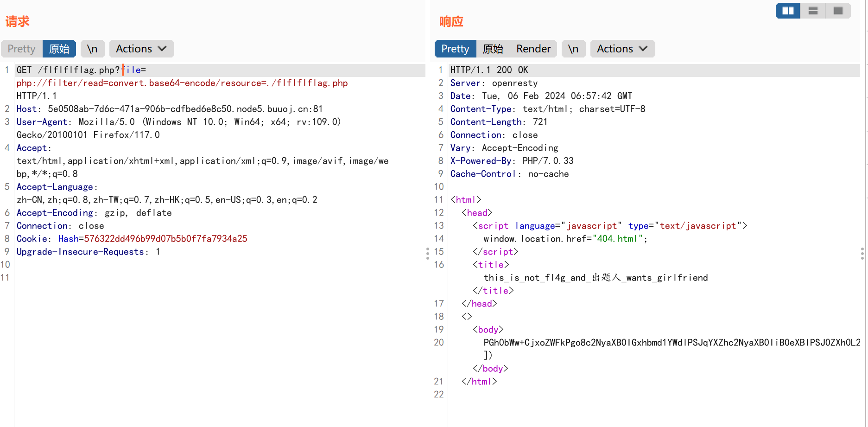Click Cache-Control: no-cache header
The width and height of the screenshot is (868, 427).
[x=509, y=174]
